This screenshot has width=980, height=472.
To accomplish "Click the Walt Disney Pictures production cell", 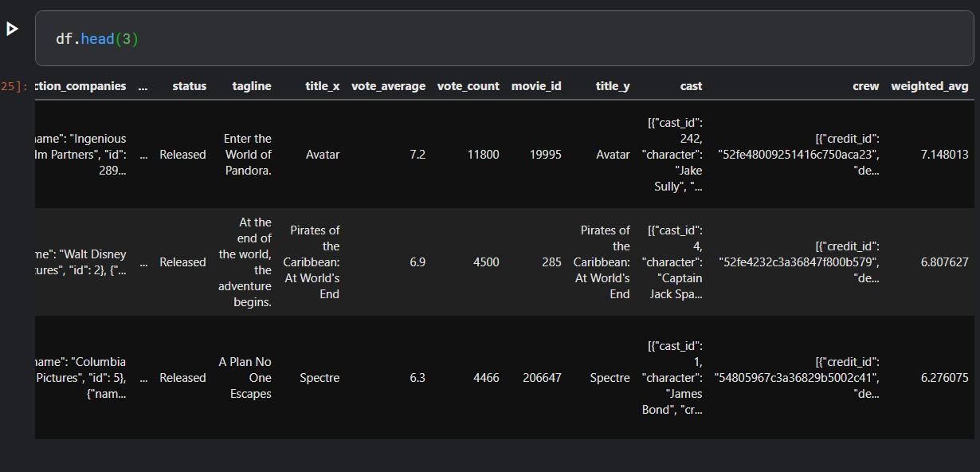I will [x=81, y=262].
